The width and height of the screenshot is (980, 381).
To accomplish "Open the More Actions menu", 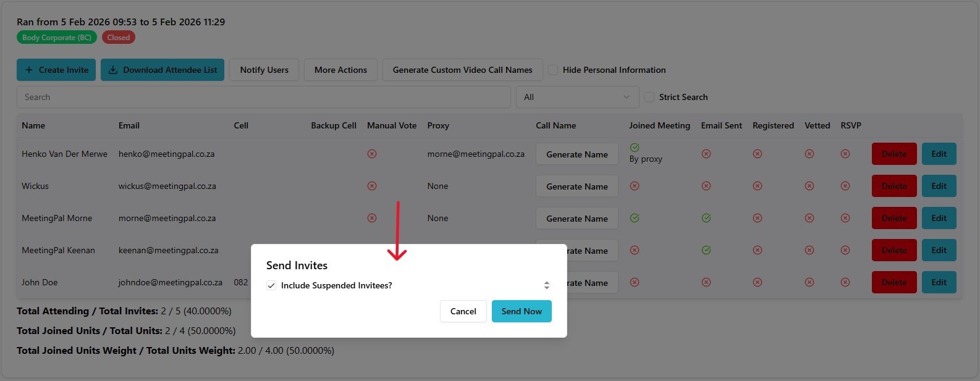I will tap(340, 70).
